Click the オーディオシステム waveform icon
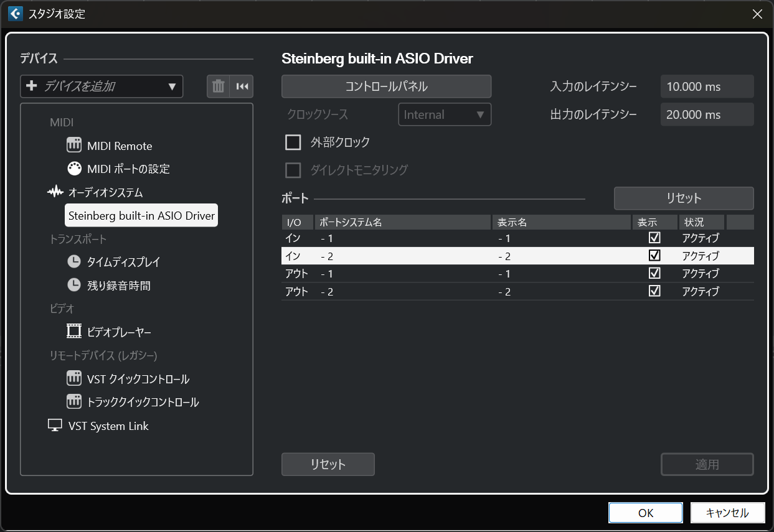Viewport: 774px width, 532px height. 55,192
